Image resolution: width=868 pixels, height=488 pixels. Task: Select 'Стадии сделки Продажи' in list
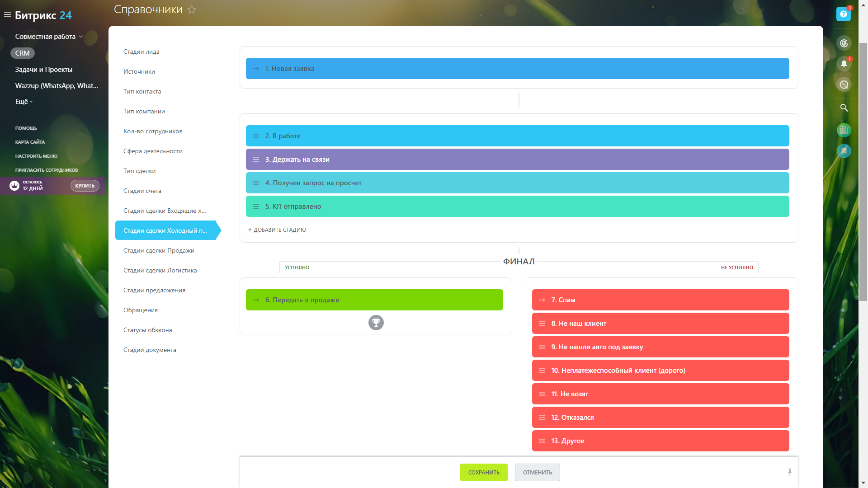pyautogui.click(x=159, y=250)
